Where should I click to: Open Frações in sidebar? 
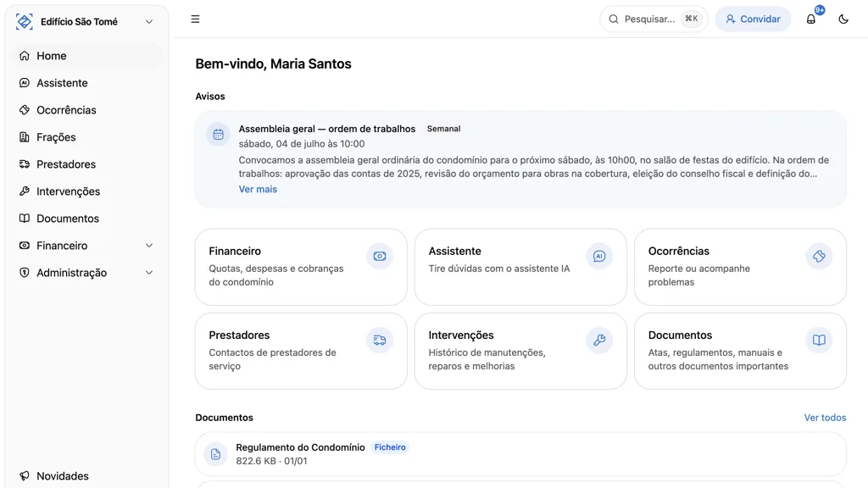(x=87, y=137)
